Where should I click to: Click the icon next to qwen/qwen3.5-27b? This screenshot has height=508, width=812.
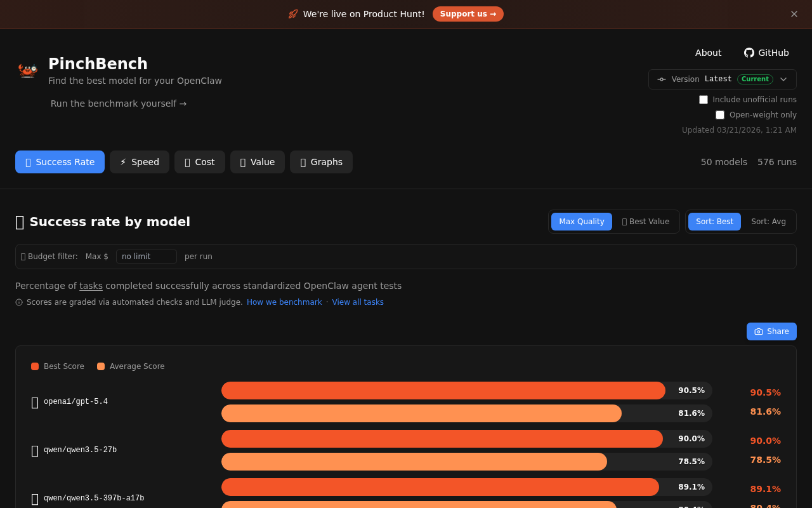pyautogui.click(x=35, y=451)
